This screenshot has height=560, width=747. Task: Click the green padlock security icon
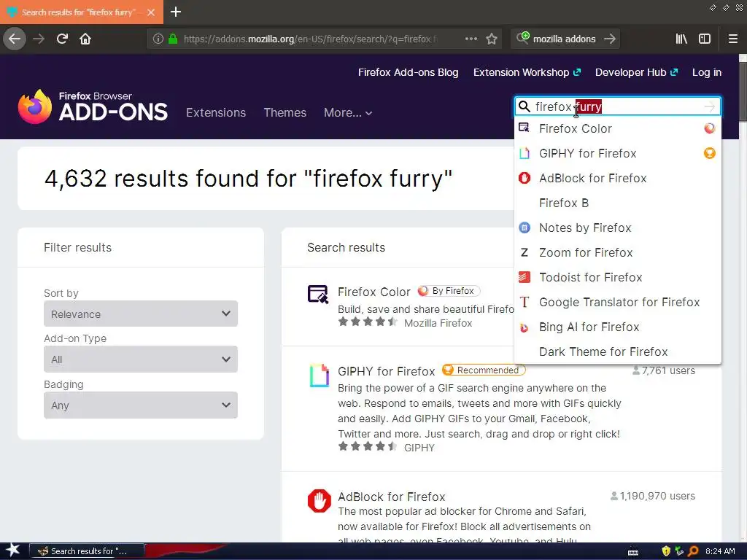click(173, 39)
